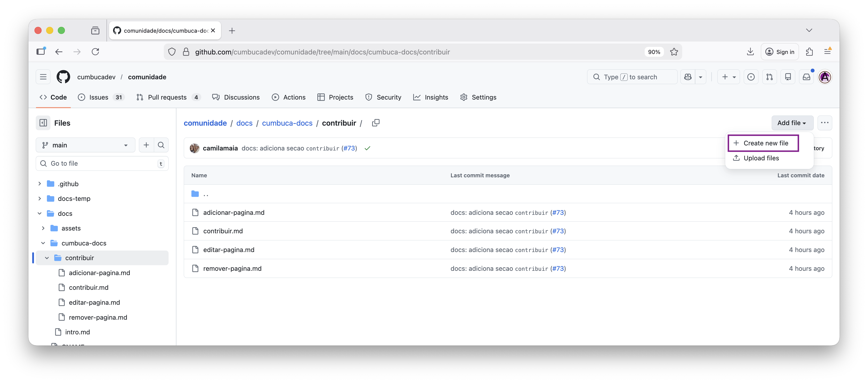Switch to the Code tab
Image resolution: width=868 pixels, height=383 pixels.
point(53,97)
